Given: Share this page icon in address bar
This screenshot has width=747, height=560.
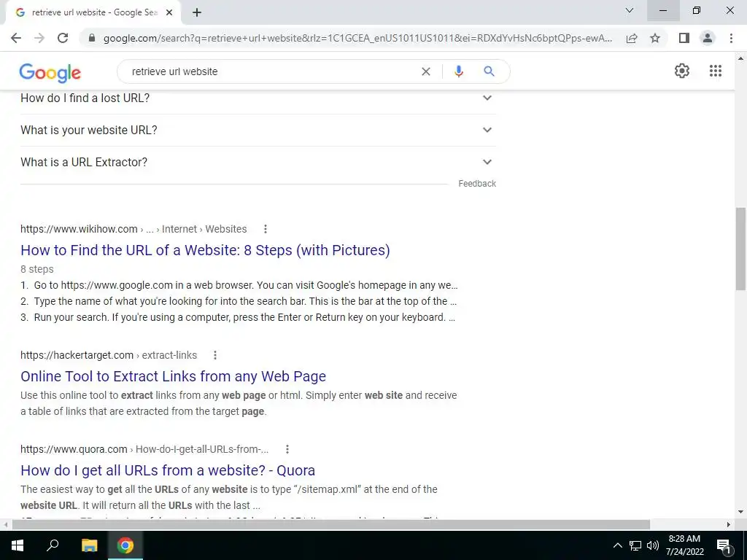Looking at the screenshot, I should 632,38.
